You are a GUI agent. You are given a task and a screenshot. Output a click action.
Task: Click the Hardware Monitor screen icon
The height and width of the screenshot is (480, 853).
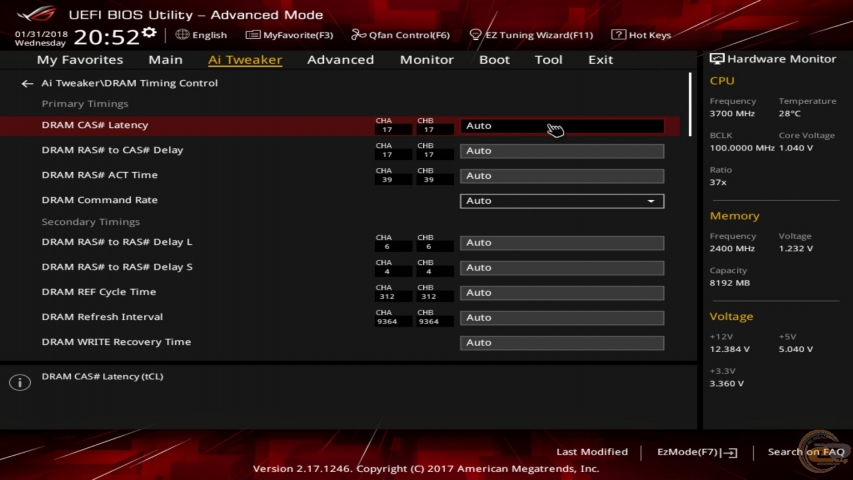pyautogui.click(x=716, y=59)
